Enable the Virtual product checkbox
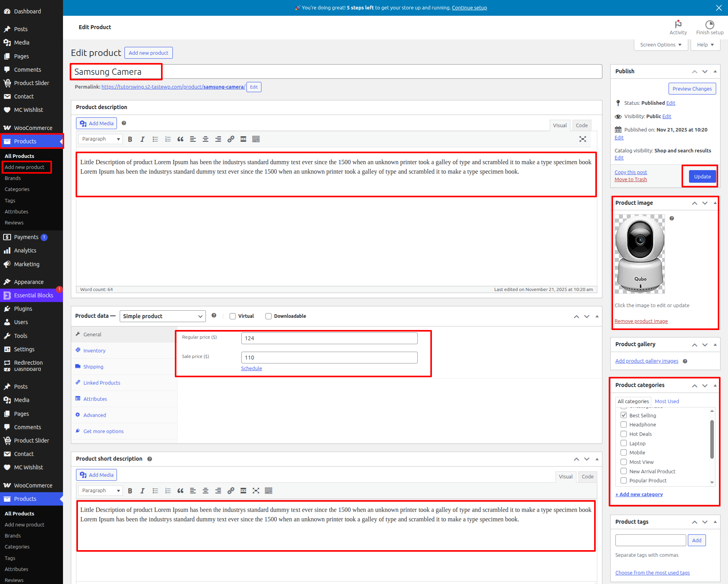This screenshot has height=584, width=728. click(233, 316)
